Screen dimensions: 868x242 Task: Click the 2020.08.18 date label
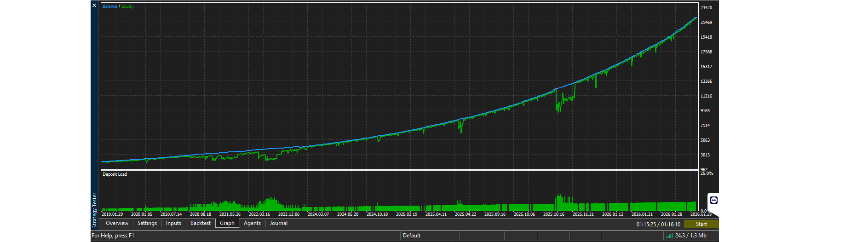tap(201, 214)
